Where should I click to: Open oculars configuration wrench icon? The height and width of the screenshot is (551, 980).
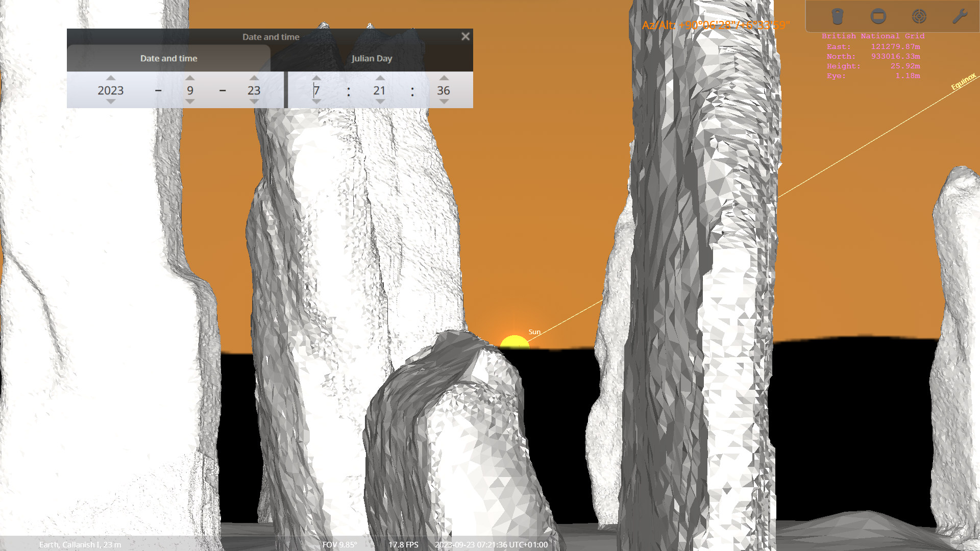point(960,16)
